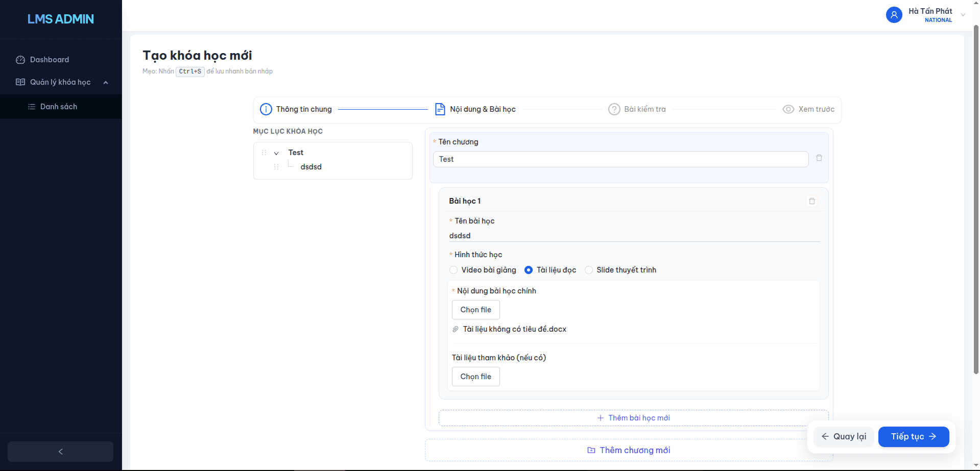Grab the drag handle of dsdsd lesson
The height and width of the screenshot is (471, 980).
pos(276,167)
